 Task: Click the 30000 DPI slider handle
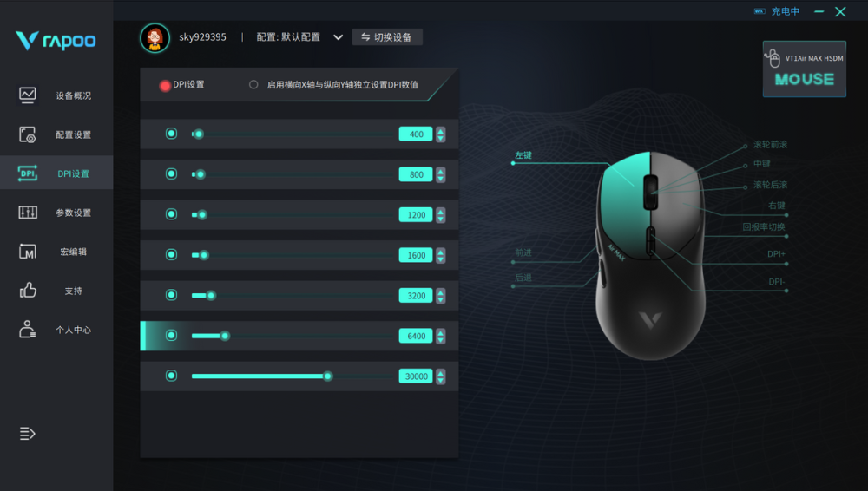tap(328, 376)
